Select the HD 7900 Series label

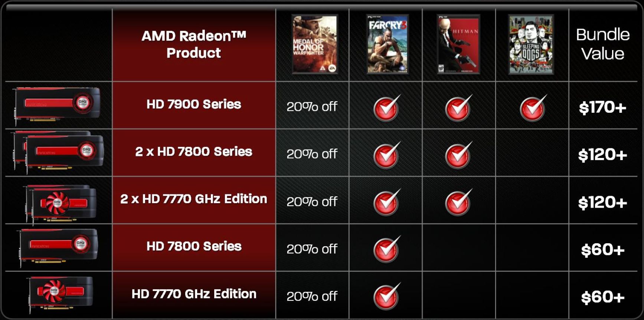click(x=194, y=104)
